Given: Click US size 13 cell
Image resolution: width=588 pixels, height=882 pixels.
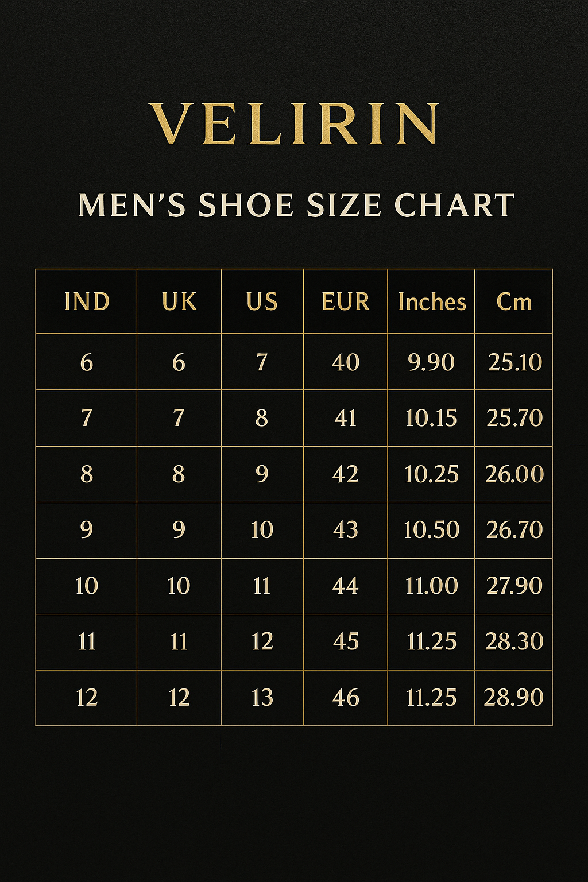Looking at the screenshot, I should pos(262,698).
